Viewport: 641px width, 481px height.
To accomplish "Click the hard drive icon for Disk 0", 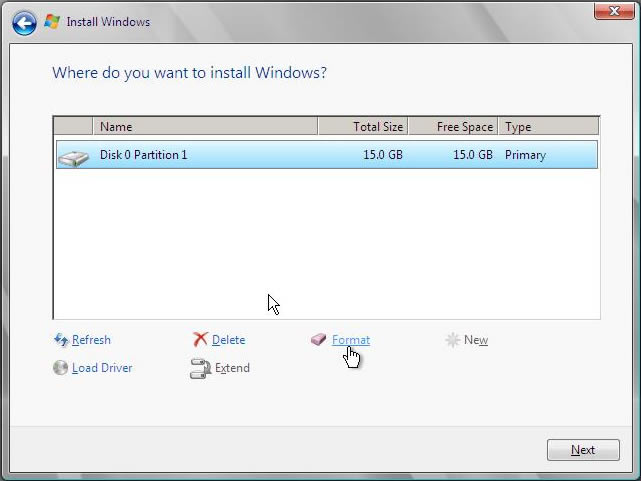I will (x=72, y=156).
